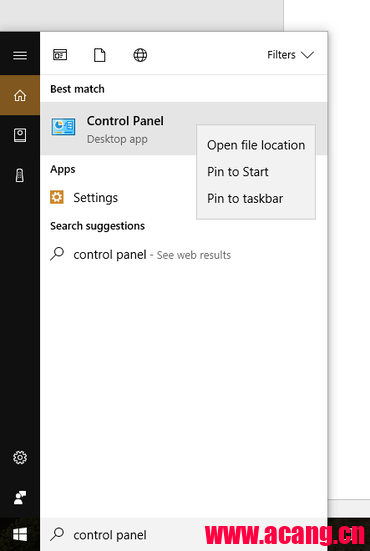The height and width of the screenshot is (551, 370).
Task: Filter results by Documents icon
Action: 99,55
